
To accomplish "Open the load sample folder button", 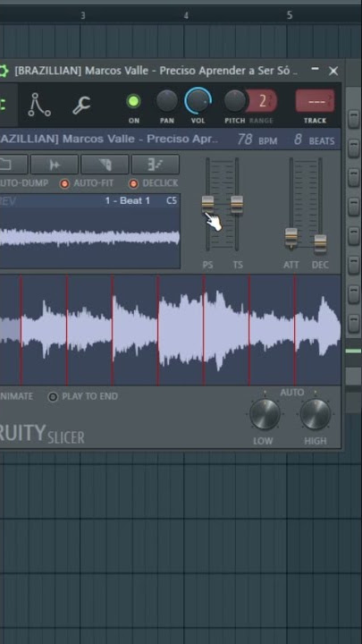I will 13,165.
